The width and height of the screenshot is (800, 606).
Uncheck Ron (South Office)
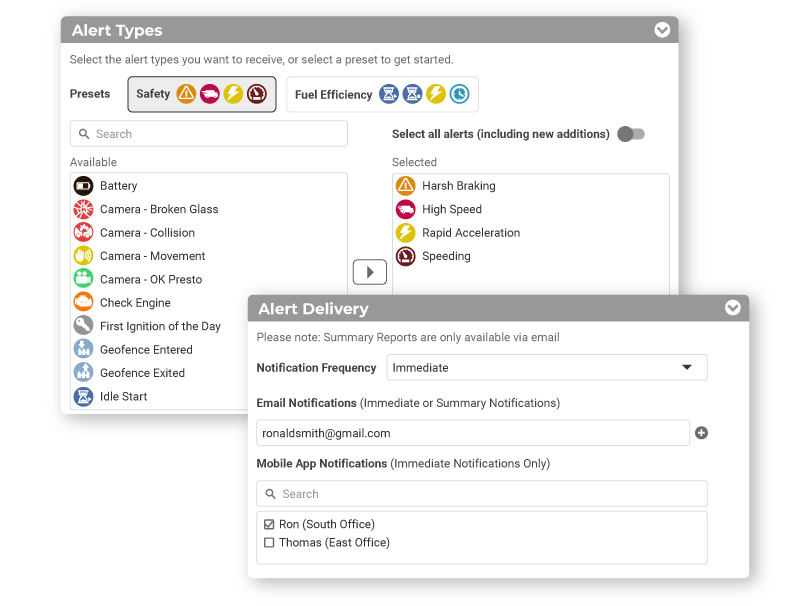coord(270,523)
